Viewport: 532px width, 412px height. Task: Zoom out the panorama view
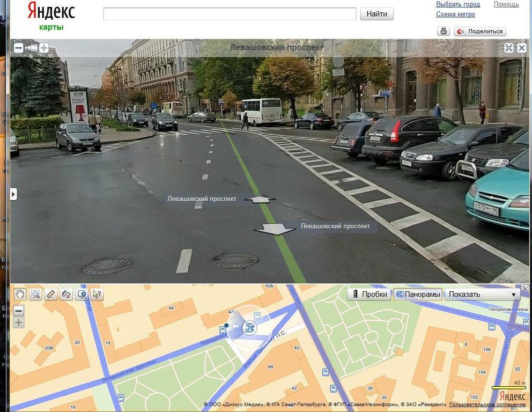tap(18, 48)
